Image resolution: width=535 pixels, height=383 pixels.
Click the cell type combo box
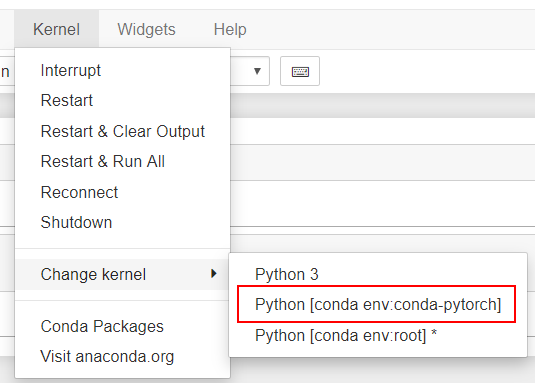pyautogui.click(x=250, y=71)
